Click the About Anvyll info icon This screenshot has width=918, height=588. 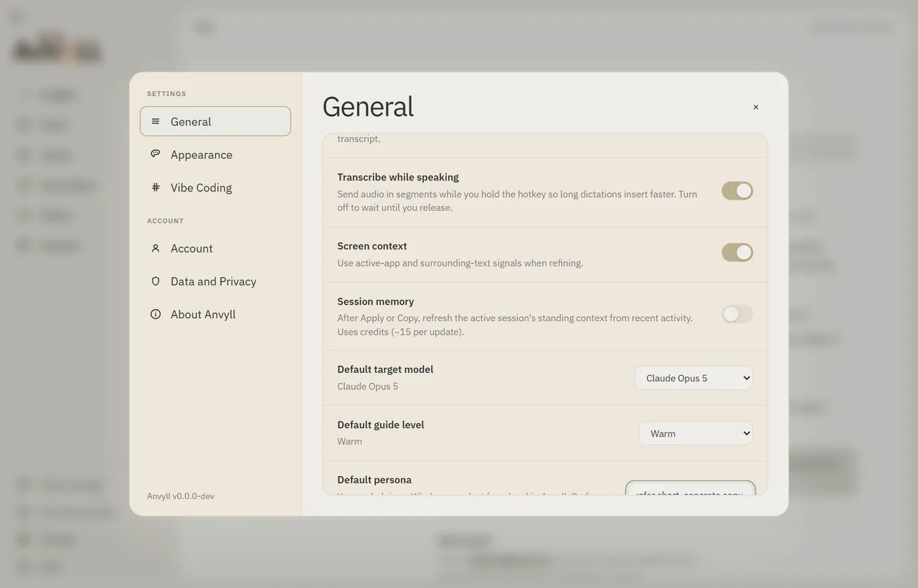click(x=156, y=314)
